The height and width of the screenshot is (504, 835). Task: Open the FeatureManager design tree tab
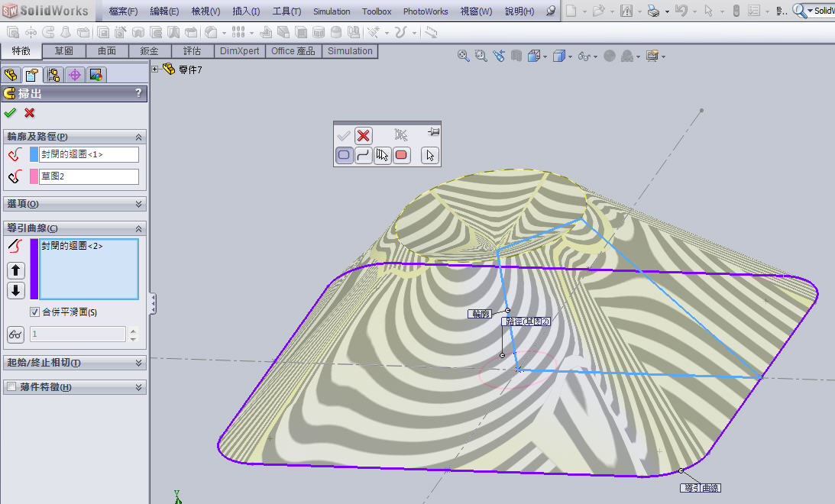point(11,75)
